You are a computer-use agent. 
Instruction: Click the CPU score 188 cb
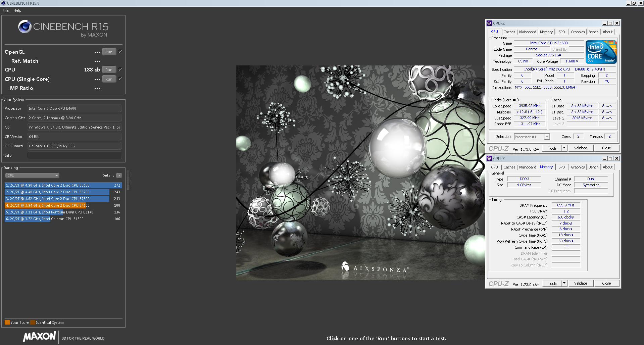point(92,70)
